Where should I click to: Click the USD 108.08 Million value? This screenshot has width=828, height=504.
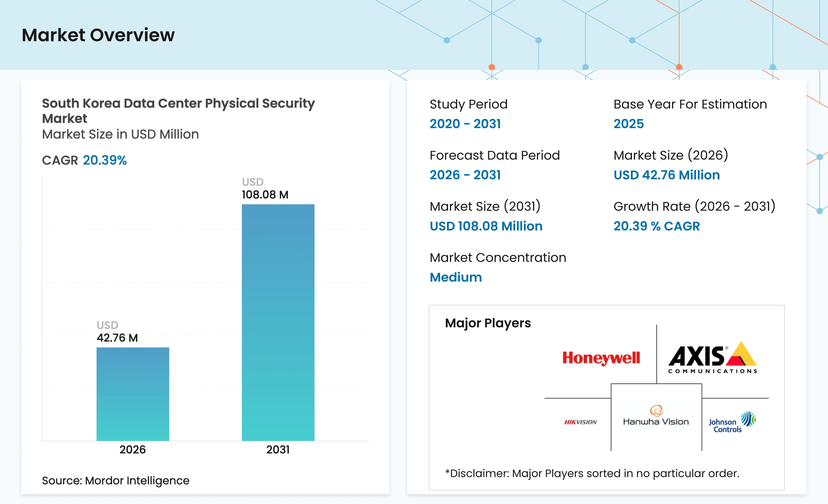point(486,226)
